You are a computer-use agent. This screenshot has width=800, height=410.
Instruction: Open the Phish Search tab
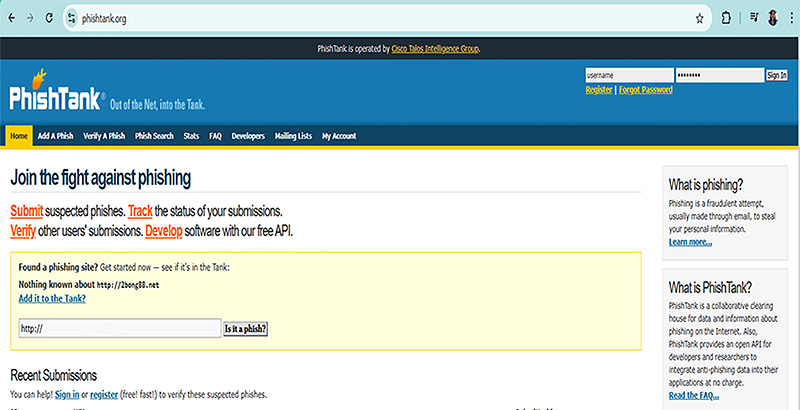(154, 136)
